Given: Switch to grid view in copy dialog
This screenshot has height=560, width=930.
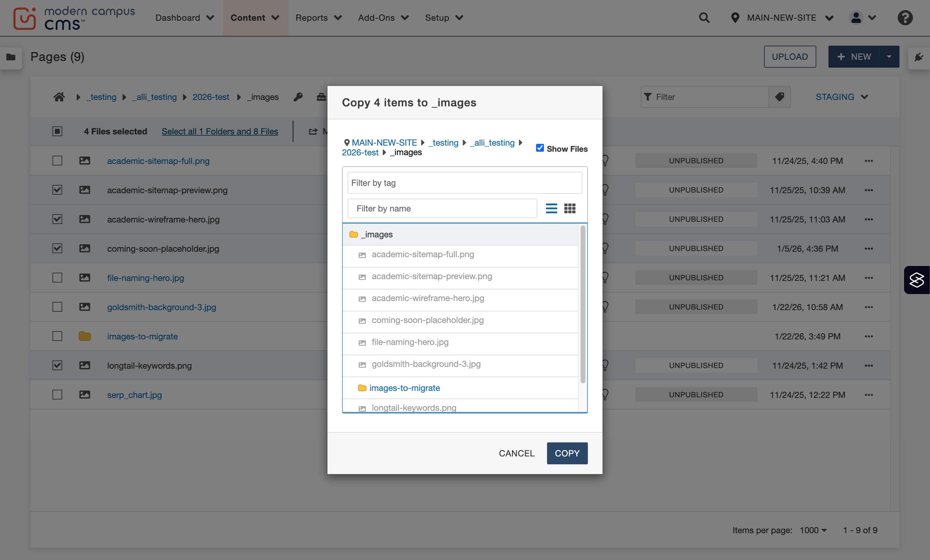Looking at the screenshot, I should (x=570, y=208).
